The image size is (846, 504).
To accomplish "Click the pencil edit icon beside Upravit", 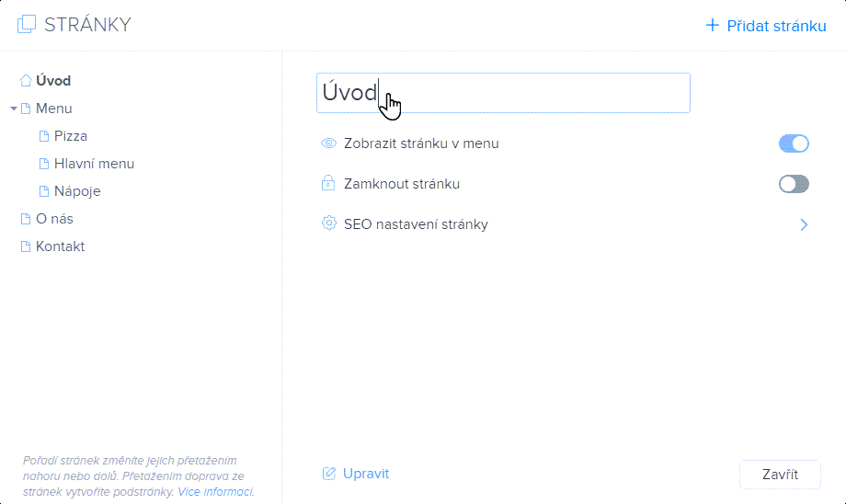I will pos(328,474).
